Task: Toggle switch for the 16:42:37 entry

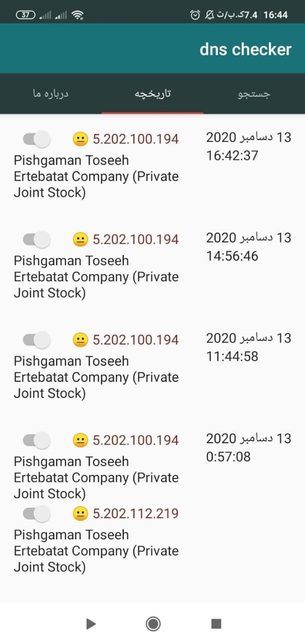Action: [37, 139]
